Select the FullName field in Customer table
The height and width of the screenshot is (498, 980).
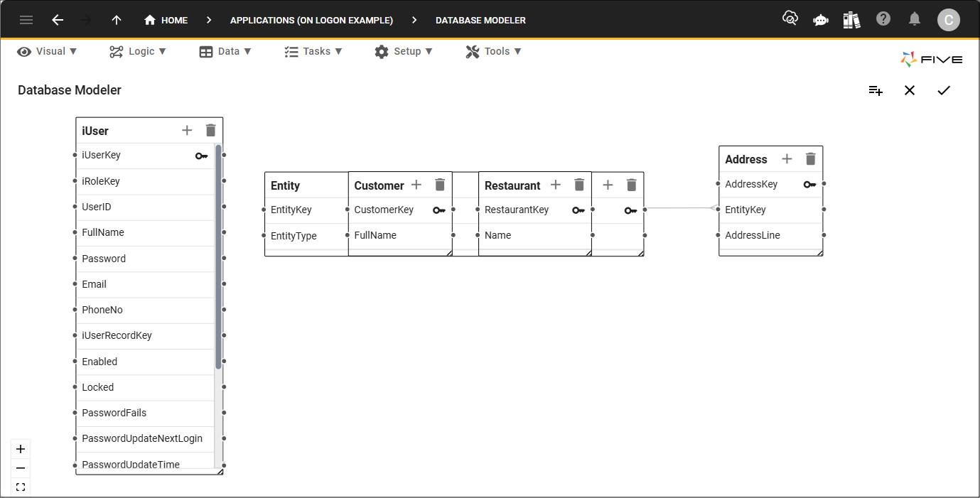point(400,235)
